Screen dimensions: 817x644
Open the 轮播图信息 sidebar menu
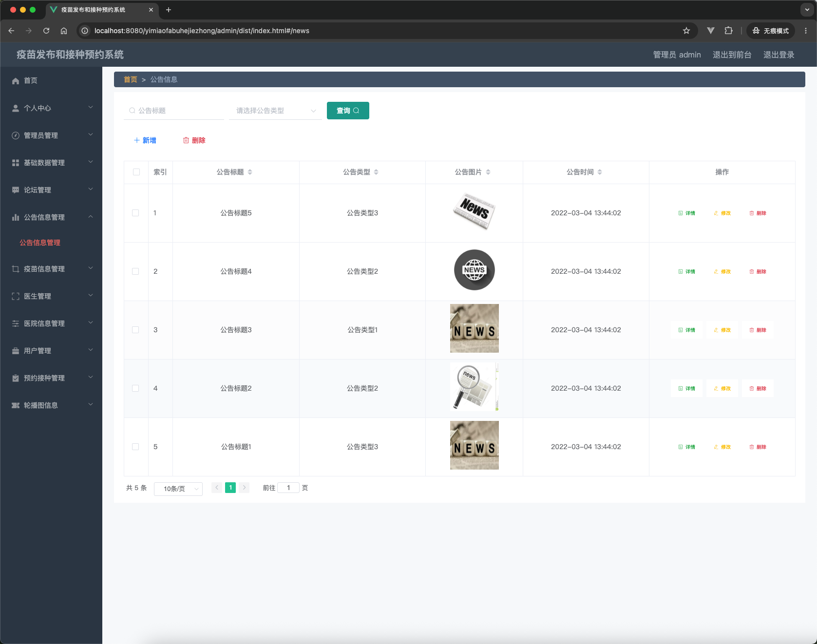[51, 405]
